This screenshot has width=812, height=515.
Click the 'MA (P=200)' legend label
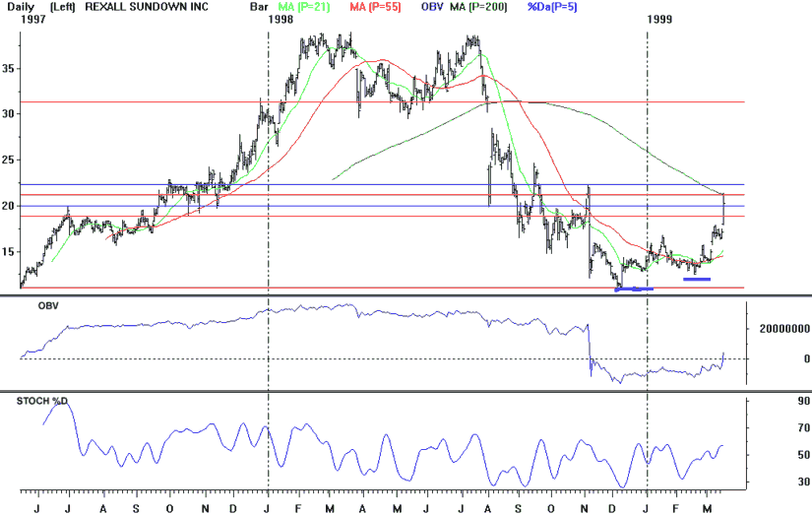click(478, 7)
